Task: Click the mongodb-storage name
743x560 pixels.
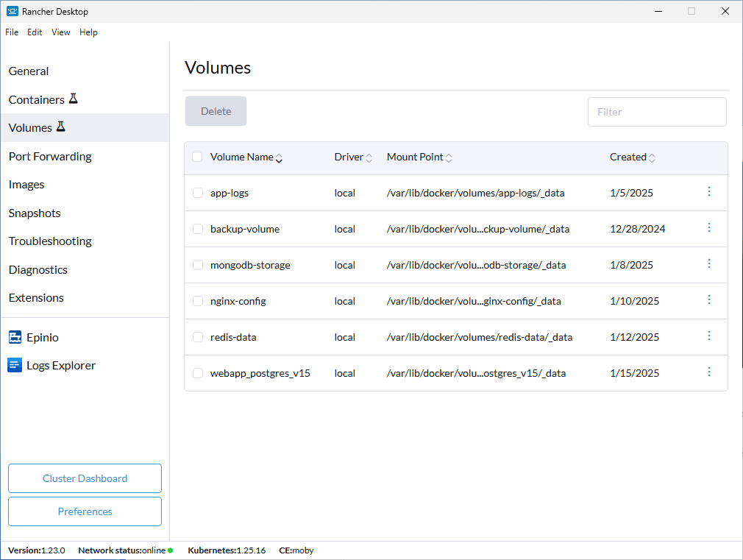Action: click(x=250, y=265)
